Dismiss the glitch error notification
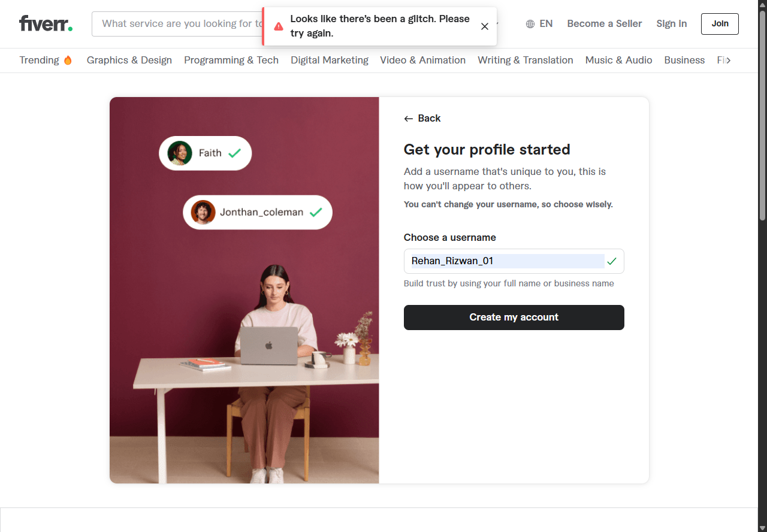 (485, 26)
